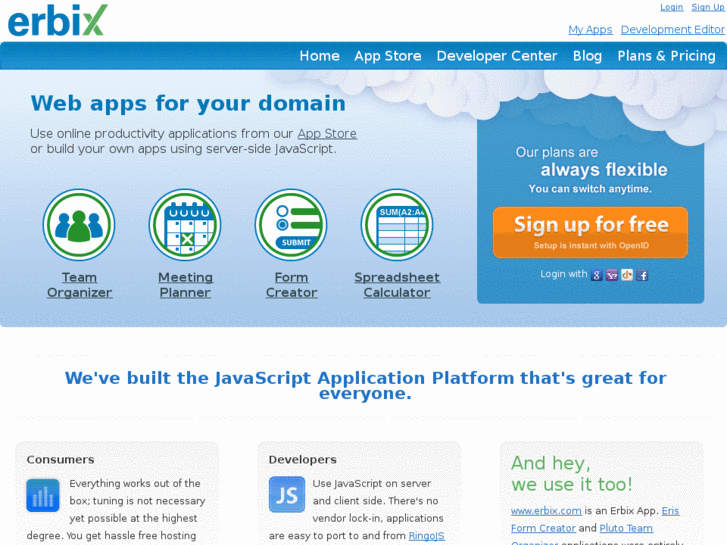Image resolution: width=727 pixels, height=545 pixels.
Task: Open the Team Organizer text link
Action: tap(79, 285)
